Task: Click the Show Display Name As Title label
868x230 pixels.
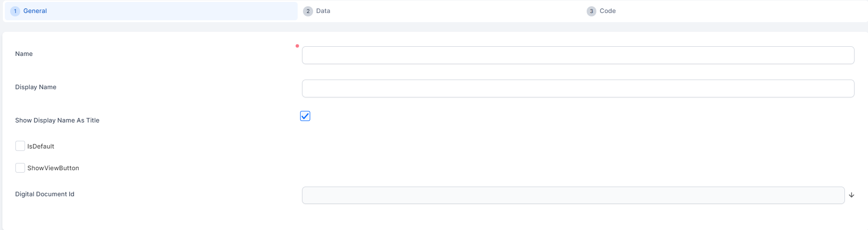Action: (57, 121)
